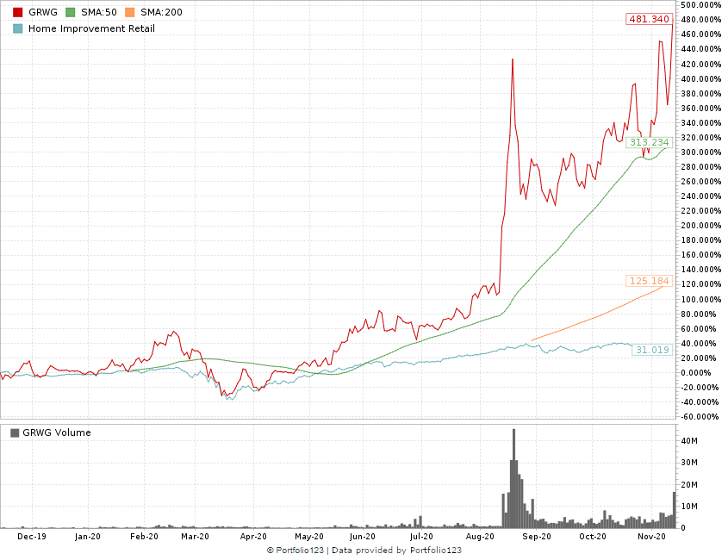Click the 300.000% y-axis label

701,152
